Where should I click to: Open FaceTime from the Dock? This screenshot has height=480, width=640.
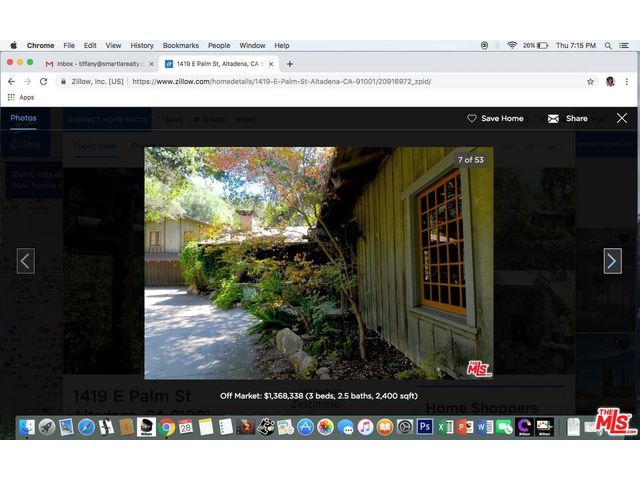coord(504,427)
